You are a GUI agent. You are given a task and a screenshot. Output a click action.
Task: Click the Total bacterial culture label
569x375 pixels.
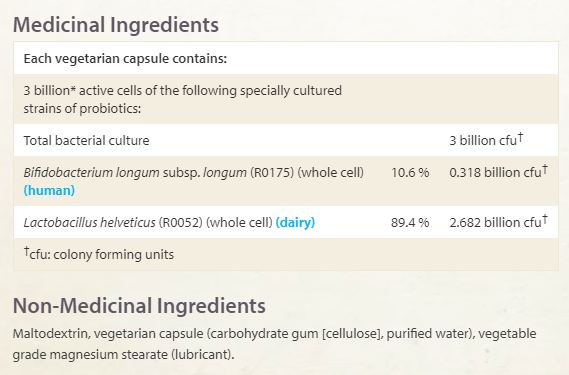(x=86, y=140)
